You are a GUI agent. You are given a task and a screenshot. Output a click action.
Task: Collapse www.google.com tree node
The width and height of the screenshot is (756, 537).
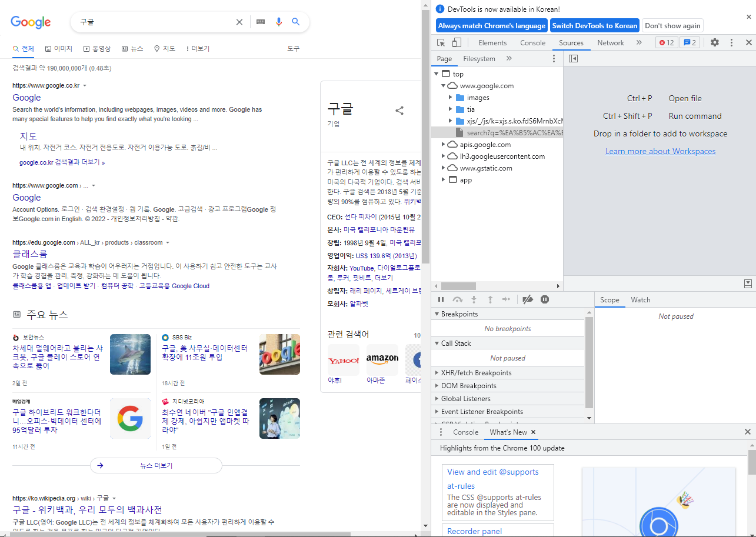pyautogui.click(x=444, y=86)
